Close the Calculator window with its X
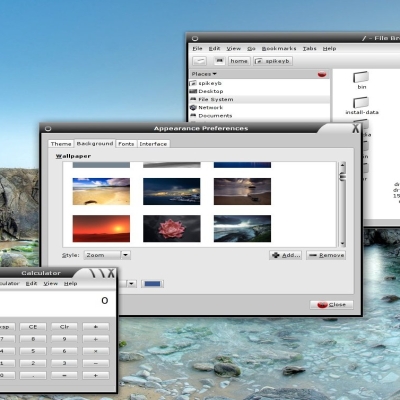Image resolution: width=400 pixels, height=400 pixels. [x=111, y=273]
